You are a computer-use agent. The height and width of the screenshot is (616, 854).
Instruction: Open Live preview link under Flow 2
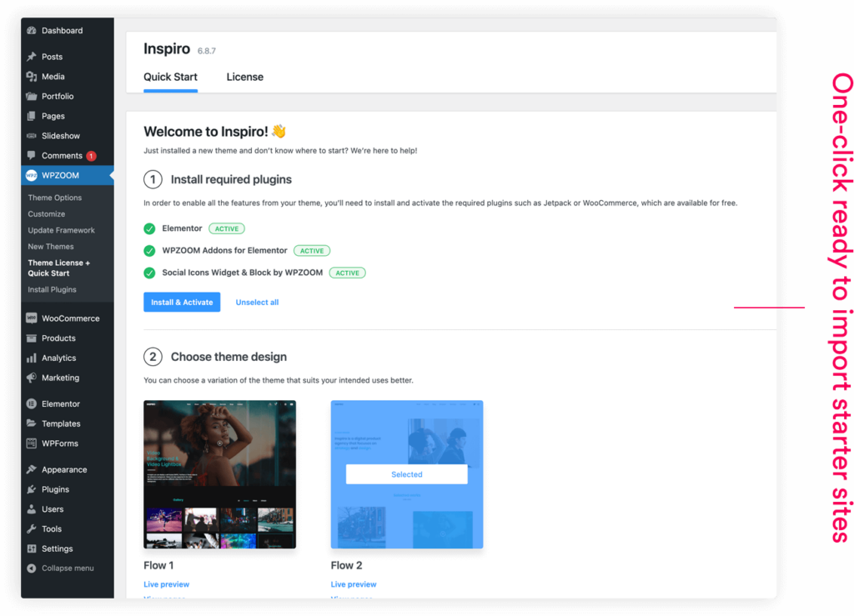click(x=354, y=583)
